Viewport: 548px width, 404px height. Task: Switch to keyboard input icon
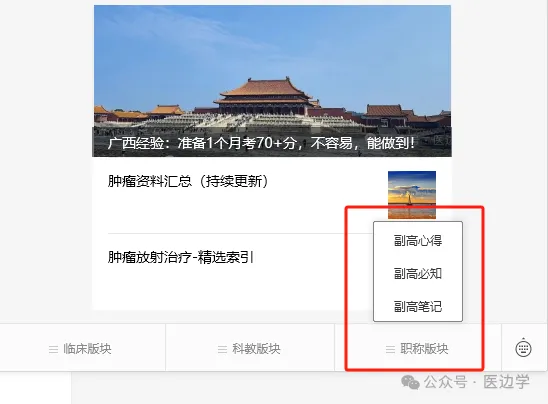tap(523, 348)
